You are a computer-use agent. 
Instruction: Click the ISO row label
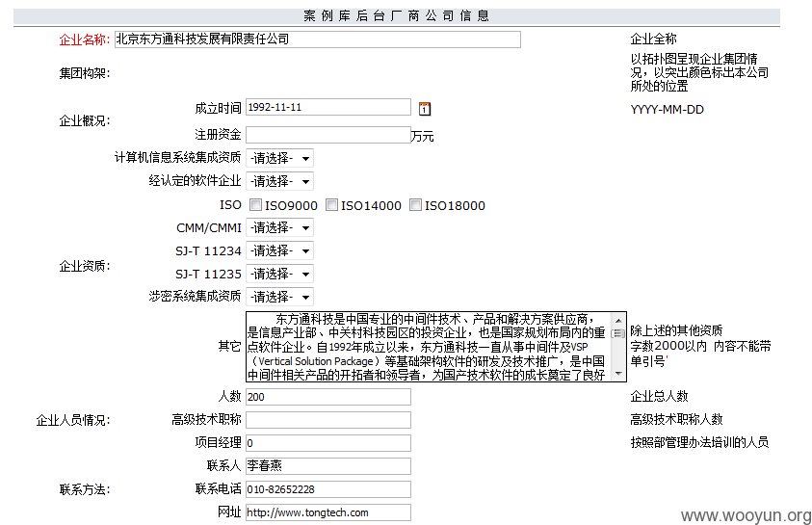(230, 205)
